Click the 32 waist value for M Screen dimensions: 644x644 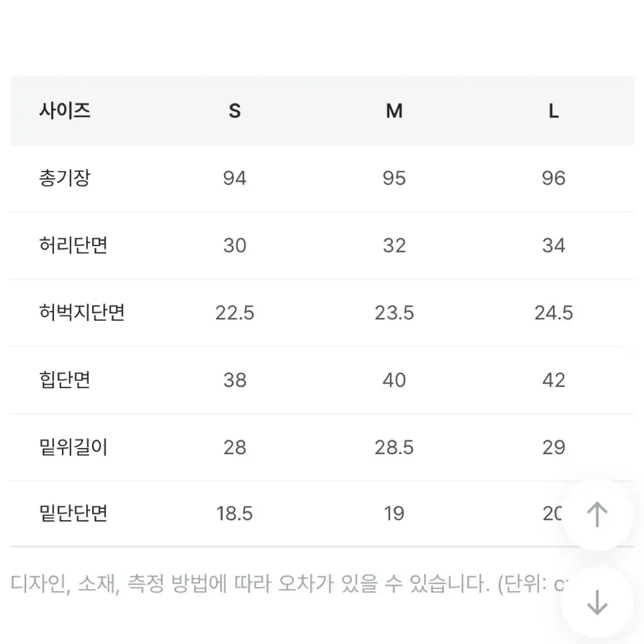pos(394,246)
